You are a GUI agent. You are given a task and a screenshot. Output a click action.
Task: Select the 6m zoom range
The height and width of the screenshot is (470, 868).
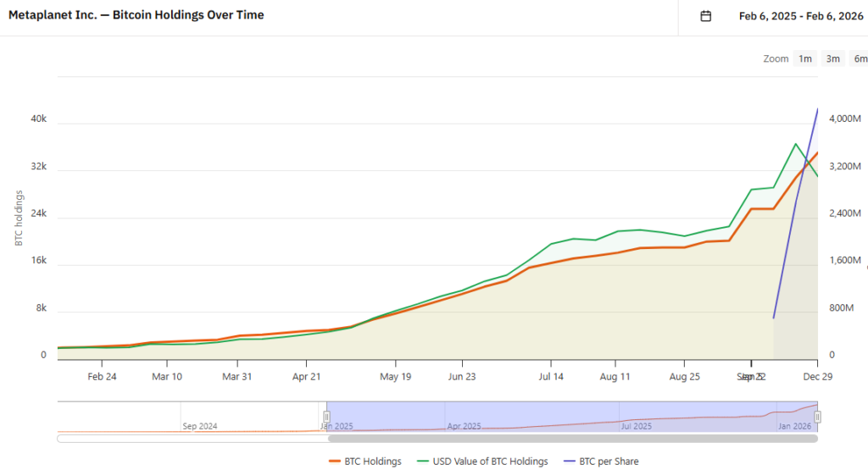coord(859,58)
